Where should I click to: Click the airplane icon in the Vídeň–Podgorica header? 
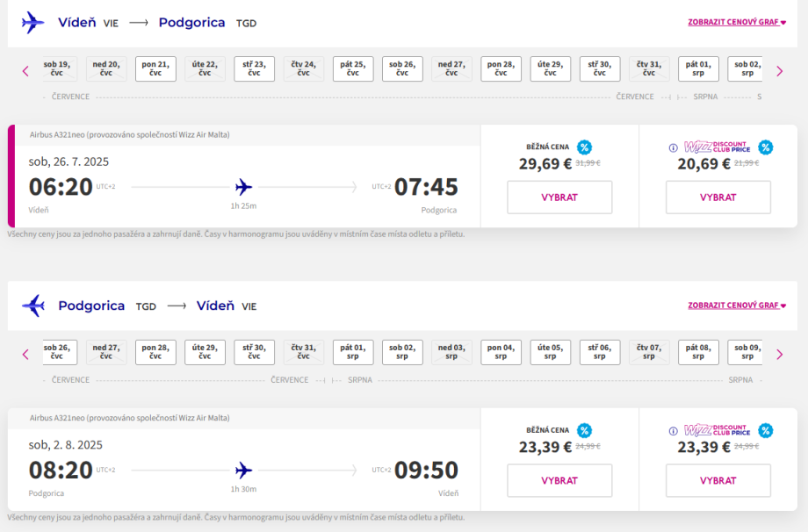(x=33, y=23)
